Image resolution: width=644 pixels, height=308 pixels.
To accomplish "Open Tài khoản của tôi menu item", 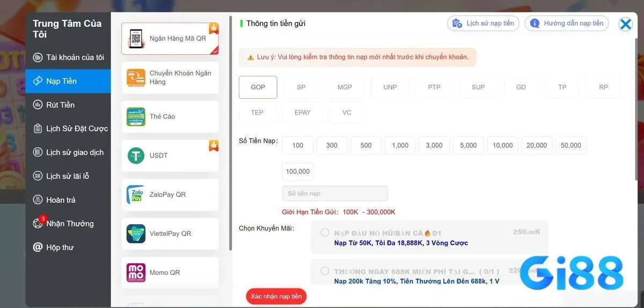I will click(x=68, y=57).
